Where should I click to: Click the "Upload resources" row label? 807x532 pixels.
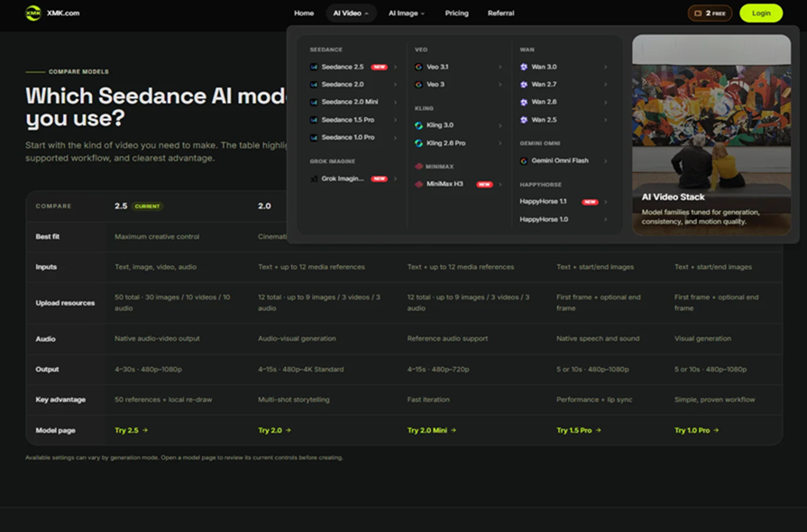(x=65, y=303)
